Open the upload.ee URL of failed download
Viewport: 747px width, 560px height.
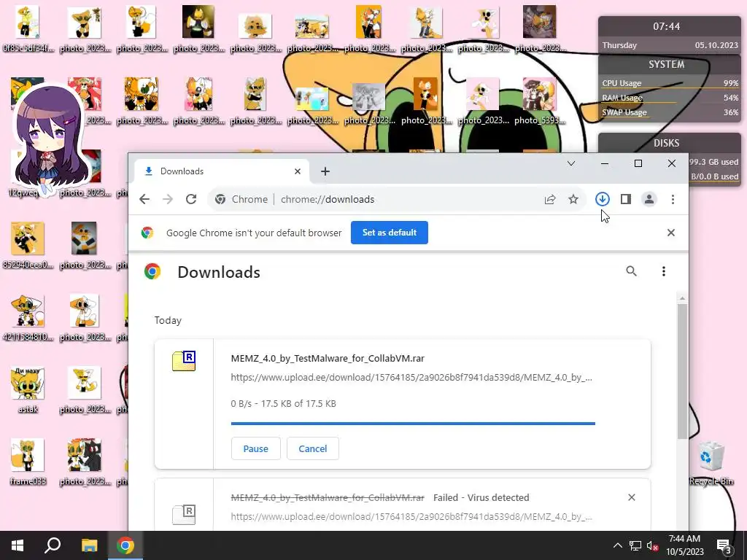411,516
